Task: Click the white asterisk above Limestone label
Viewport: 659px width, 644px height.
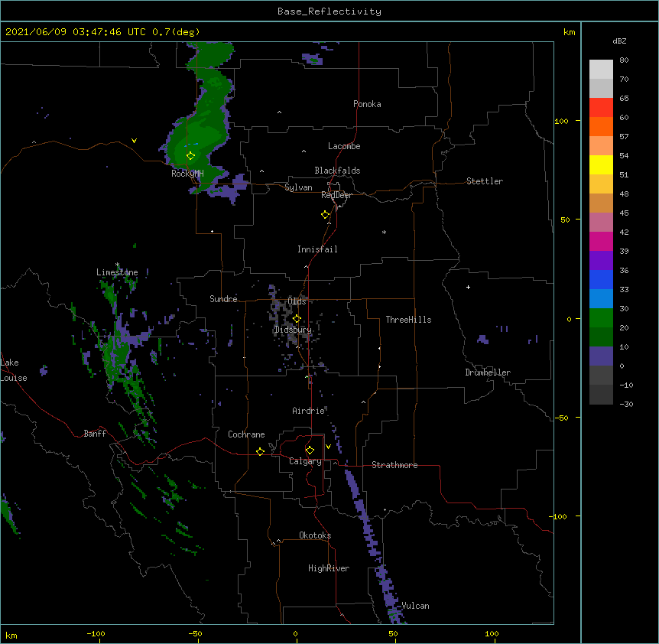Action: (x=117, y=265)
